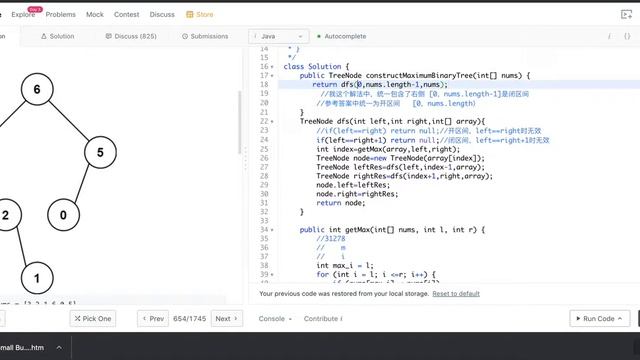Open the Mock menu item

tap(95, 14)
